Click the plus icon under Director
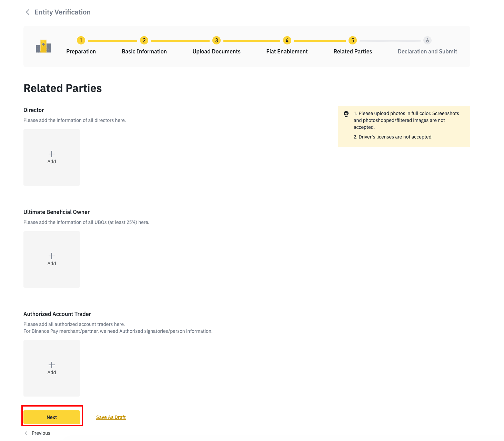The height and width of the screenshot is (441, 504). pyautogui.click(x=52, y=154)
